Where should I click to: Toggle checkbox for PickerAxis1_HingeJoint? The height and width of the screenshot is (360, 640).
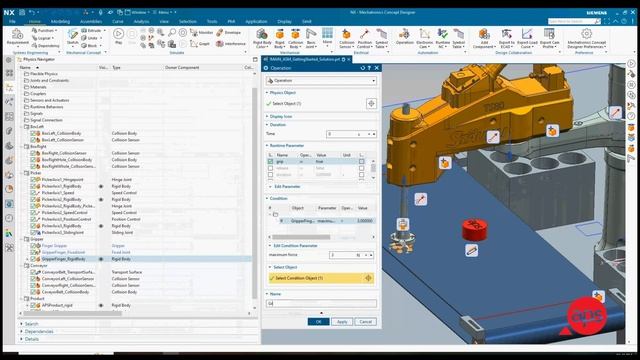coord(33,180)
